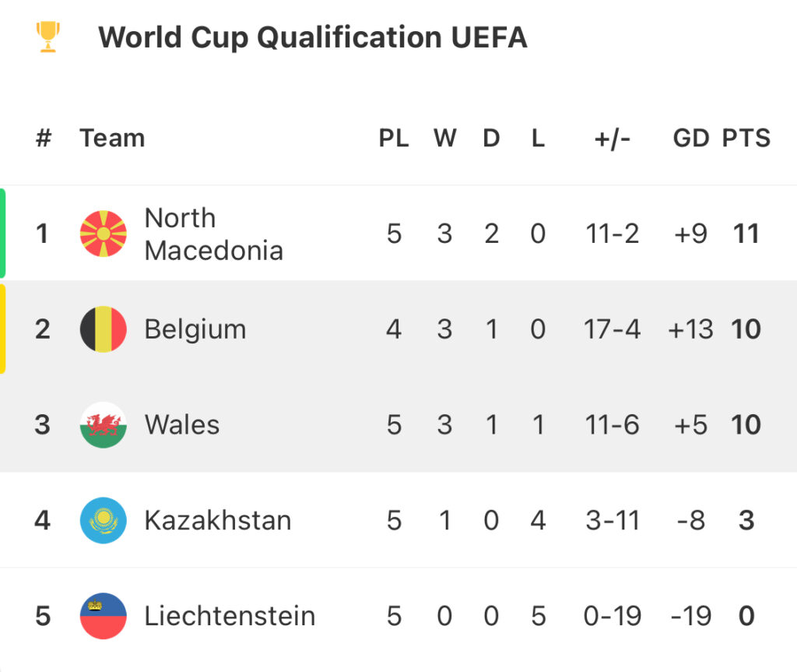Click the North Macedonia flag icon
Image resolution: width=797 pixels, height=672 pixels.
click(x=103, y=234)
